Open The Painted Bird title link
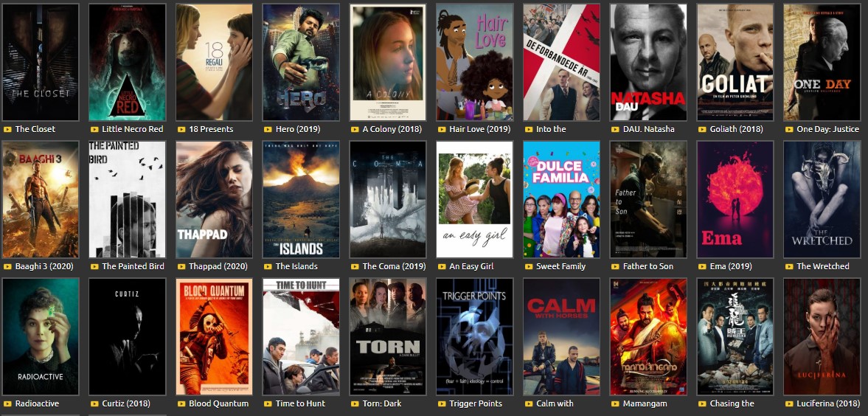Image resolution: width=868 pixels, height=416 pixels. [133, 266]
